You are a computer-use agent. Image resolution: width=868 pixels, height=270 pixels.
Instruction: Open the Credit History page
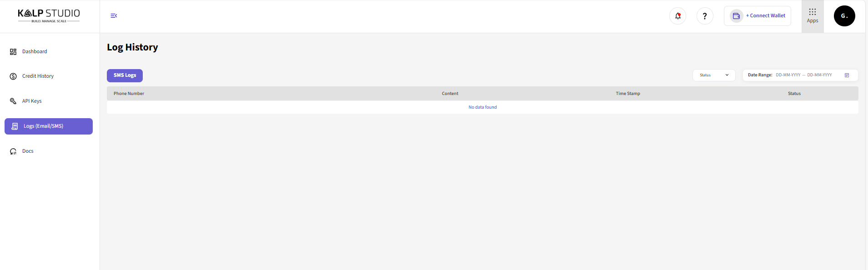click(38, 76)
